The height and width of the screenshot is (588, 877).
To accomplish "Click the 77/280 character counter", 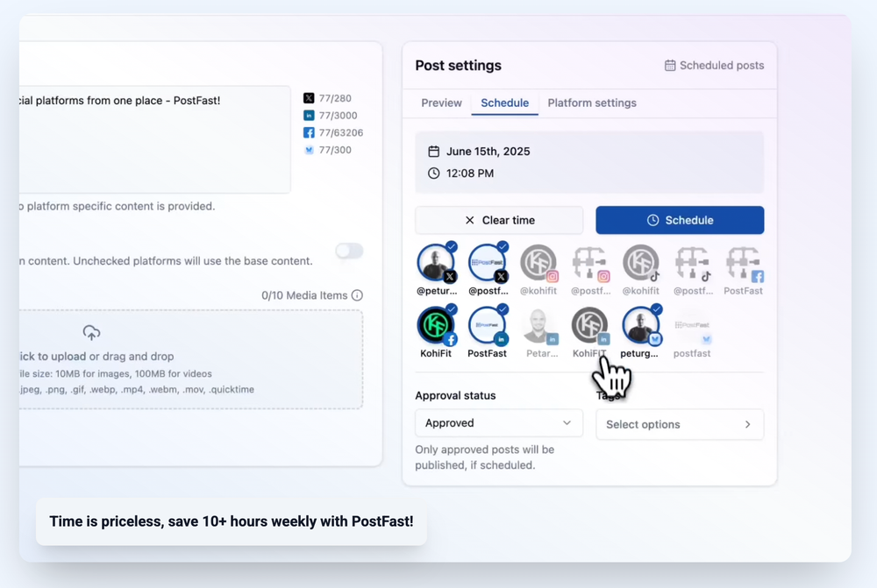I will tap(335, 98).
